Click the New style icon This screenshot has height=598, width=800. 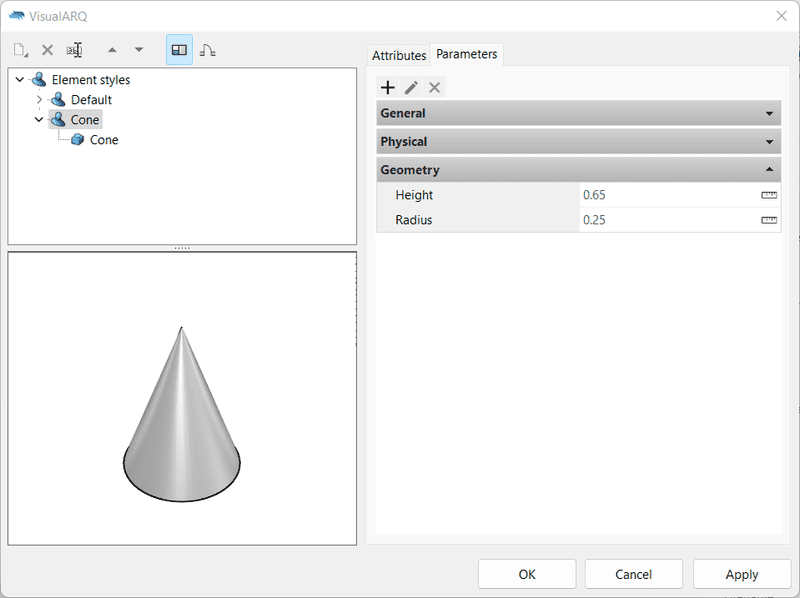[20, 49]
